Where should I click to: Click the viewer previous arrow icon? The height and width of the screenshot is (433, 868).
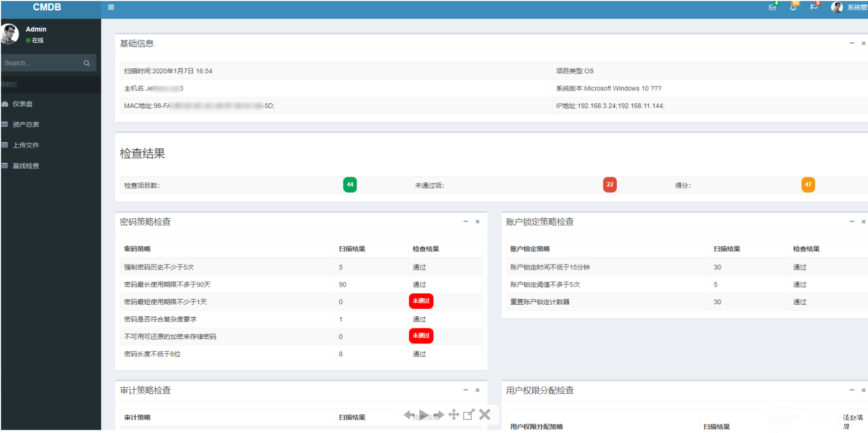point(409,415)
